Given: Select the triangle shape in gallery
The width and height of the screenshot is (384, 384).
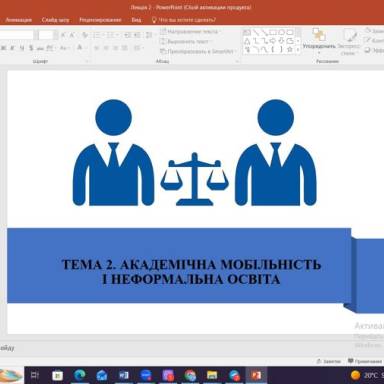Looking at the screenshot, I should (247, 41).
